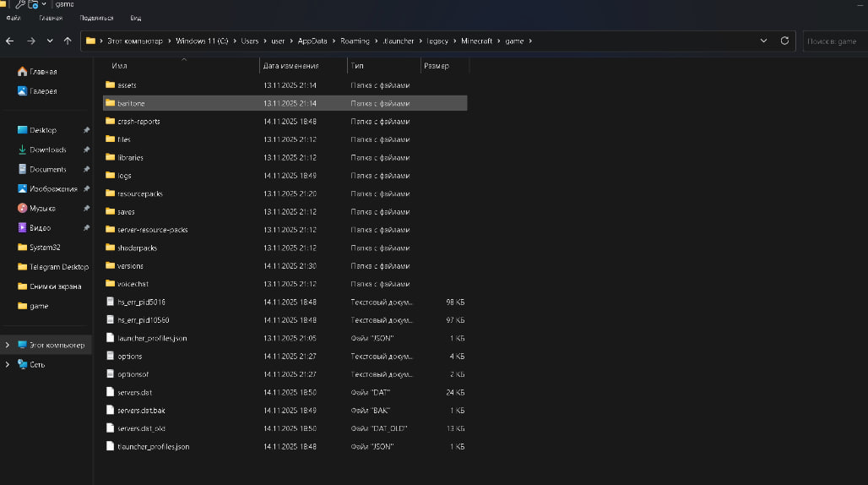Open the Файл menu
This screenshot has width=868, height=485.
[13, 17]
